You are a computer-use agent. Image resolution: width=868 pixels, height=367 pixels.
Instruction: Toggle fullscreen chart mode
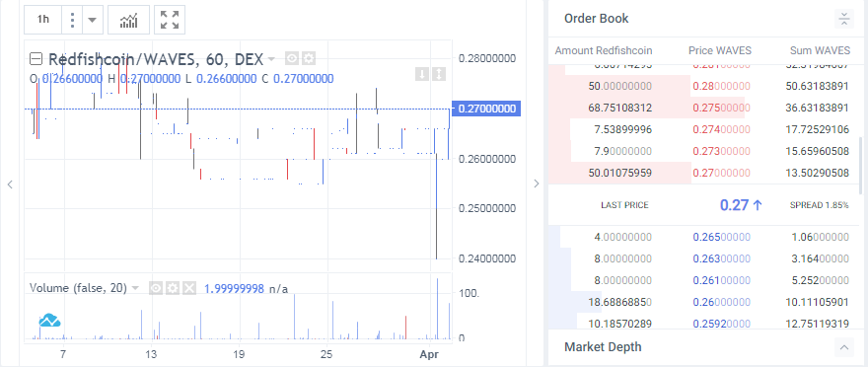(170, 20)
